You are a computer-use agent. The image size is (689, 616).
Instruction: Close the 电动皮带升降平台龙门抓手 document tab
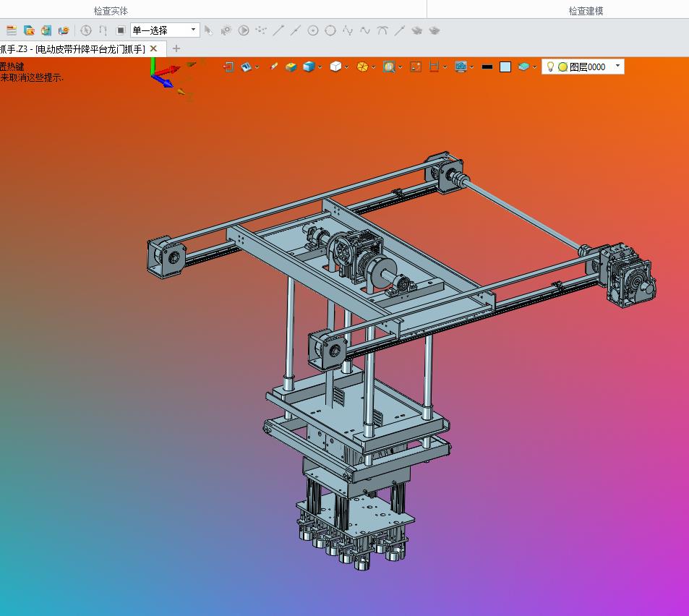154,48
